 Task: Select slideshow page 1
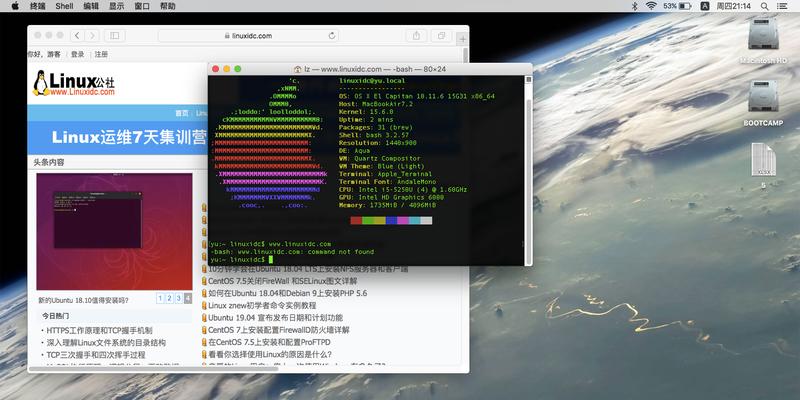[160, 298]
